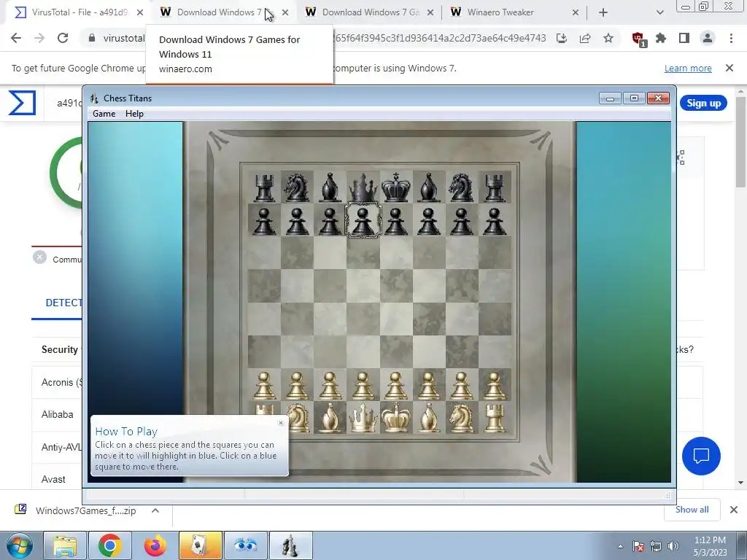Click the page scrollbar of VirusTotal

pos(741,143)
